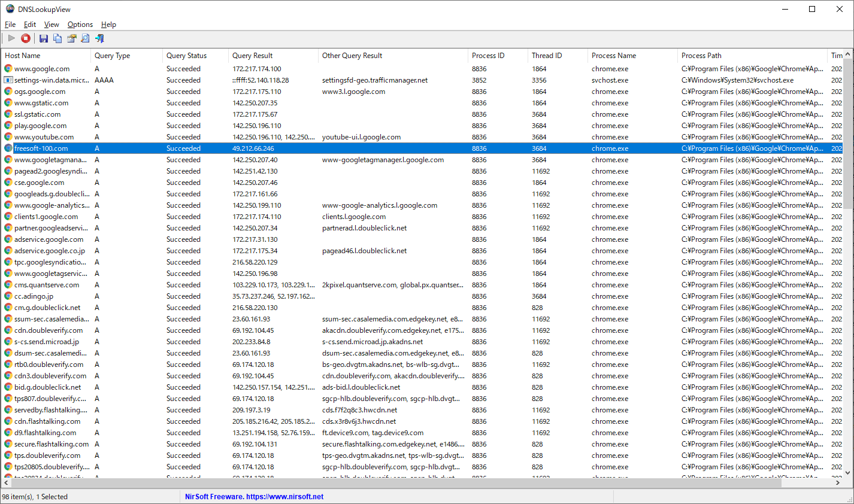The width and height of the screenshot is (854, 504).
Task: Click vertical scrollbar down arrow
Action: [848, 473]
